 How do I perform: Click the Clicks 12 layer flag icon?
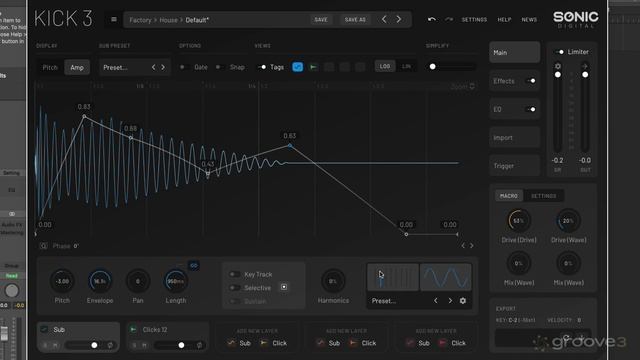133,329
